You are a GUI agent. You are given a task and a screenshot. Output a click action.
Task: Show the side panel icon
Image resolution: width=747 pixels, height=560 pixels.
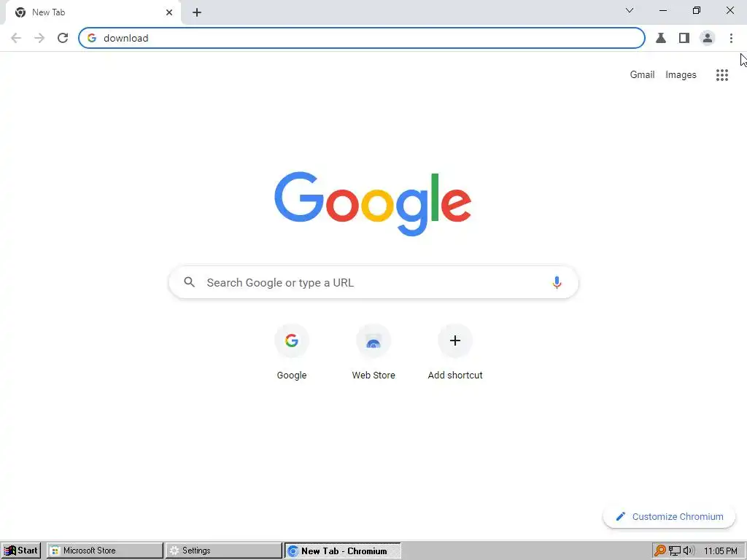click(x=684, y=38)
